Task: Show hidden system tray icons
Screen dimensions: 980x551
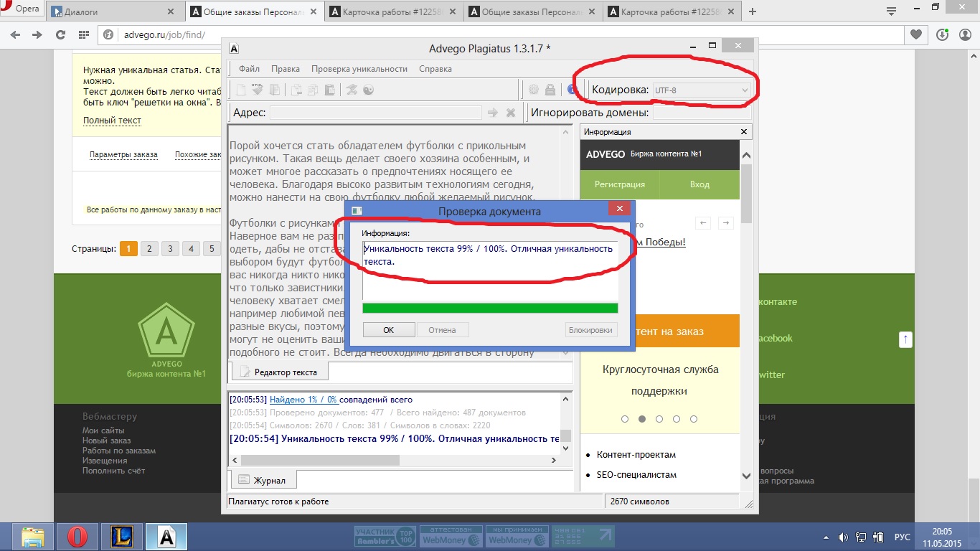Action: [826, 537]
